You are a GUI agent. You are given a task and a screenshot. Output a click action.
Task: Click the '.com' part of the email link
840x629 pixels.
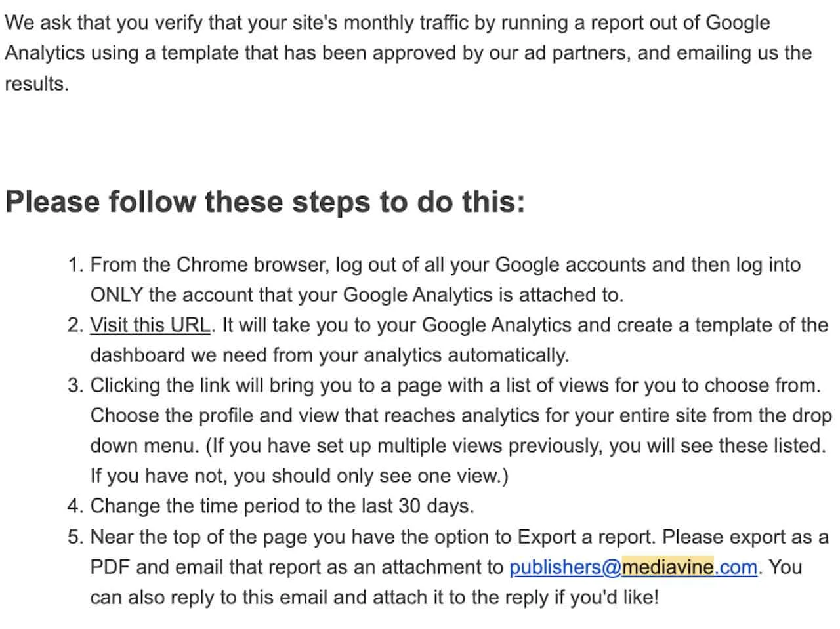click(x=736, y=567)
